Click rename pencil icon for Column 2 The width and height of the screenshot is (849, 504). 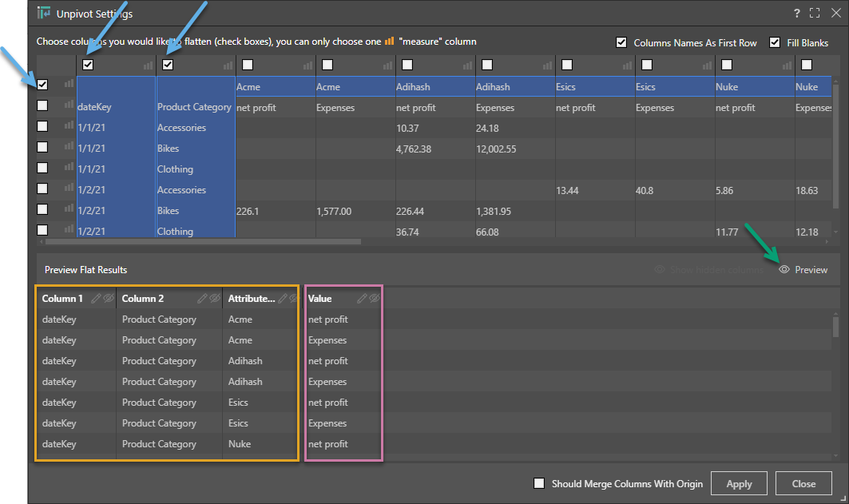click(203, 299)
